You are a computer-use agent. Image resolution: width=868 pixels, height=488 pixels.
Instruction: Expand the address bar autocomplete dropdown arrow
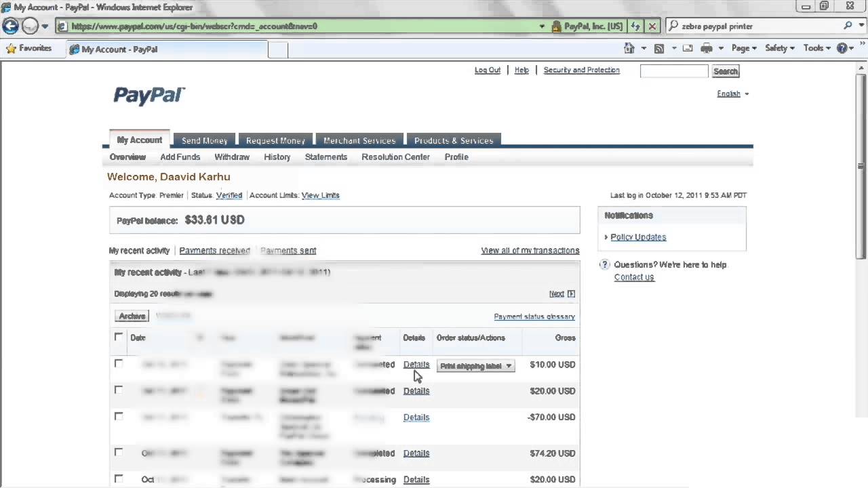[x=541, y=26]
